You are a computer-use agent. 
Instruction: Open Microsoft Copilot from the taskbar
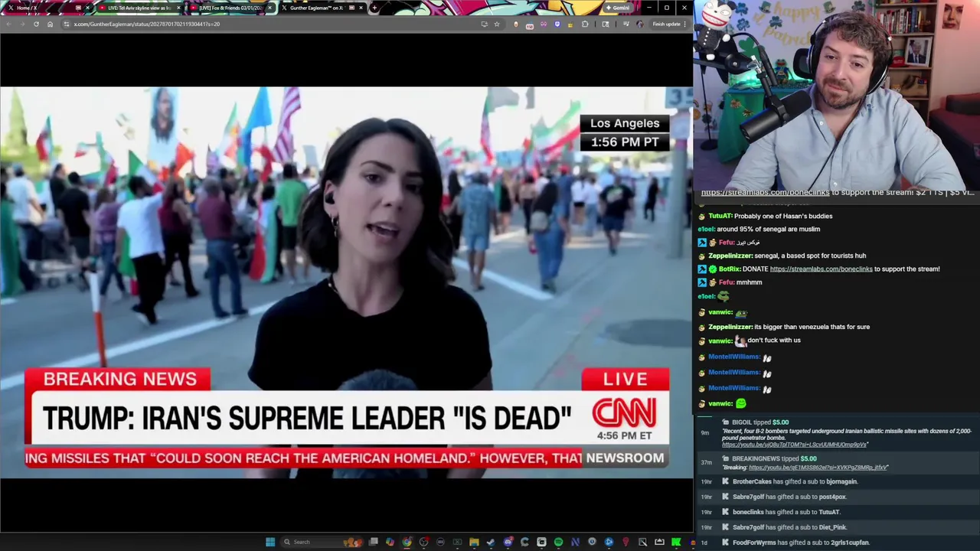(x=390, y=542)
